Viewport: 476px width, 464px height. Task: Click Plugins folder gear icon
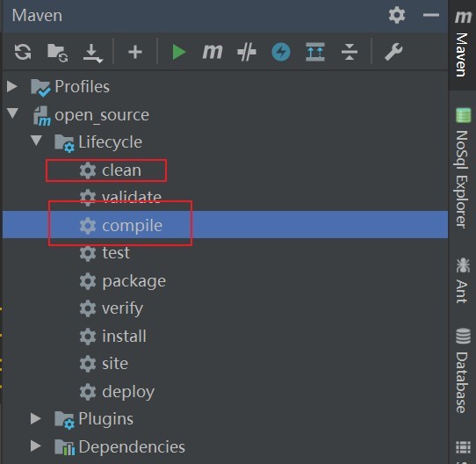(64, 420)
